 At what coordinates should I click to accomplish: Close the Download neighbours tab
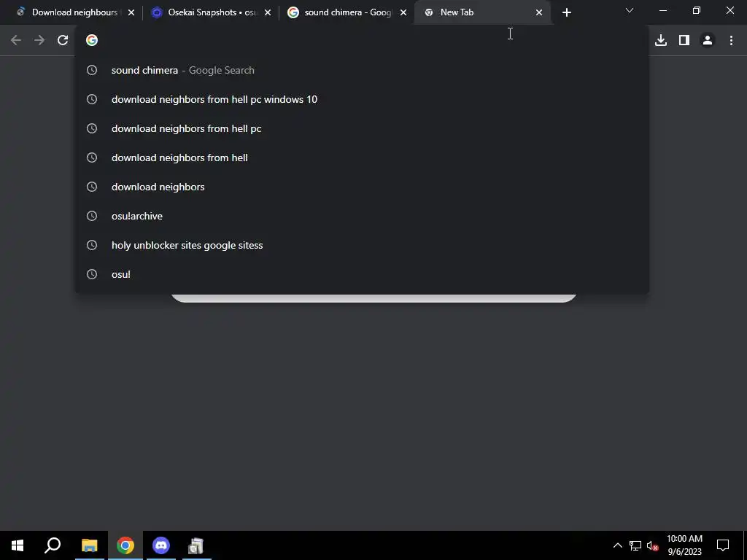point(131,12)
